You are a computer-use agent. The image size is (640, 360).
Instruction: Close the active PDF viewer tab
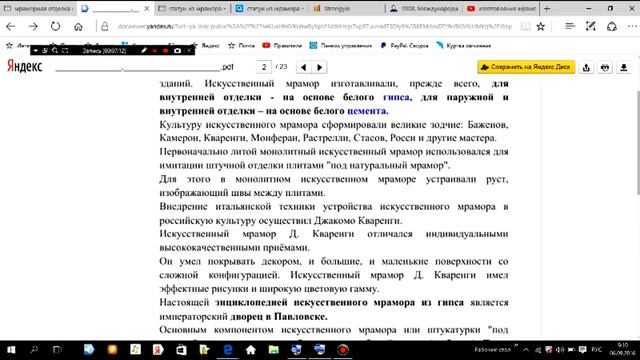coord(147,8)
